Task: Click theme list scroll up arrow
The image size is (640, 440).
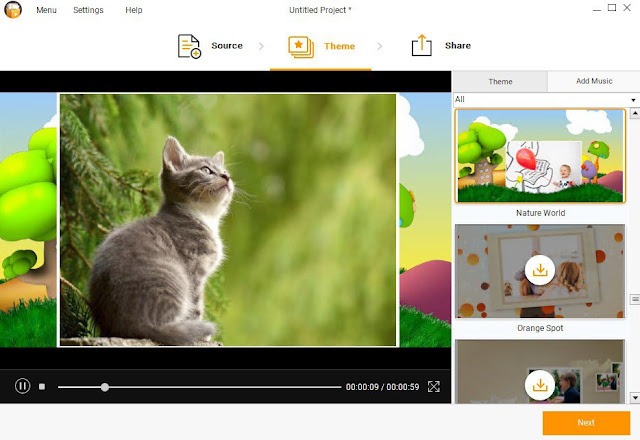Action: 635,113
